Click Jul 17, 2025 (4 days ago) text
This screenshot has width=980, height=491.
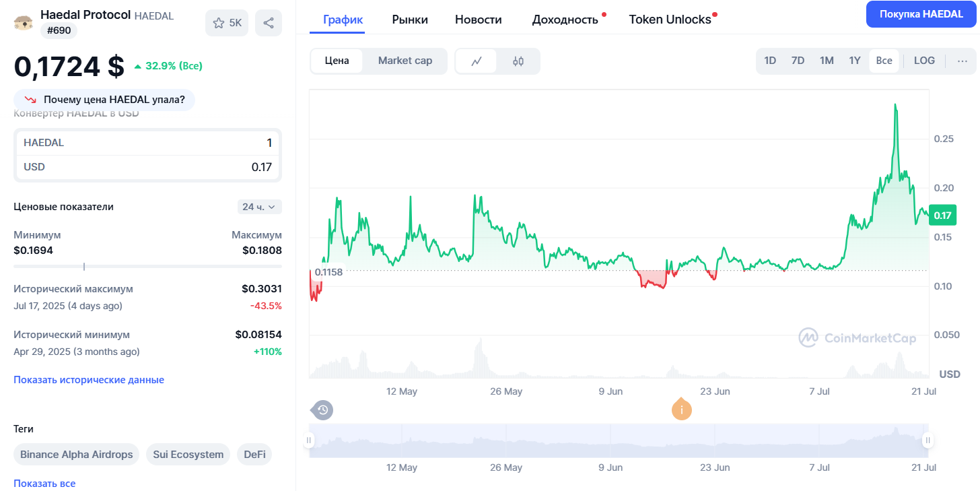(68, 306)
